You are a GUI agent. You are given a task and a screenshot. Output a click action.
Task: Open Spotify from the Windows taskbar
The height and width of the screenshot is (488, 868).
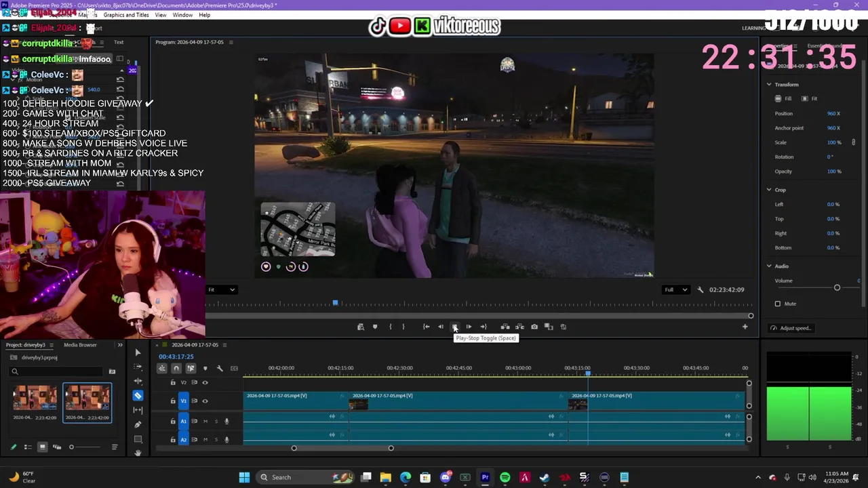click(505, 477)
